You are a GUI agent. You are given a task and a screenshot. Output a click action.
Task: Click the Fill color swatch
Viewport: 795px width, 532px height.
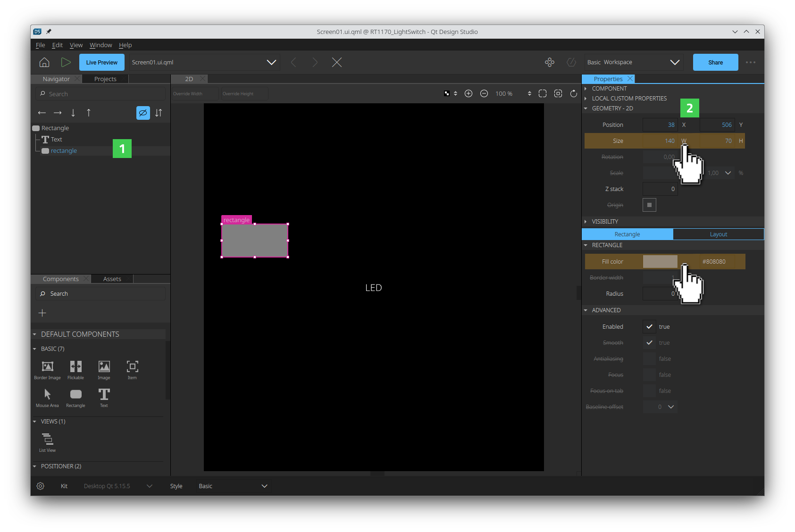[660, 261]
